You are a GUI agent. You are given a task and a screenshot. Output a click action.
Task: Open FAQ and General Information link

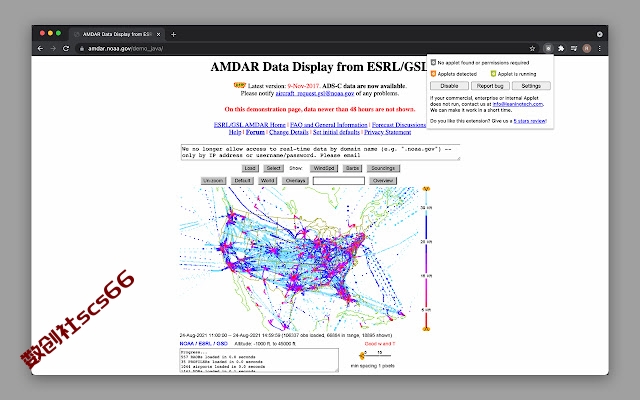tap(329, 124)
